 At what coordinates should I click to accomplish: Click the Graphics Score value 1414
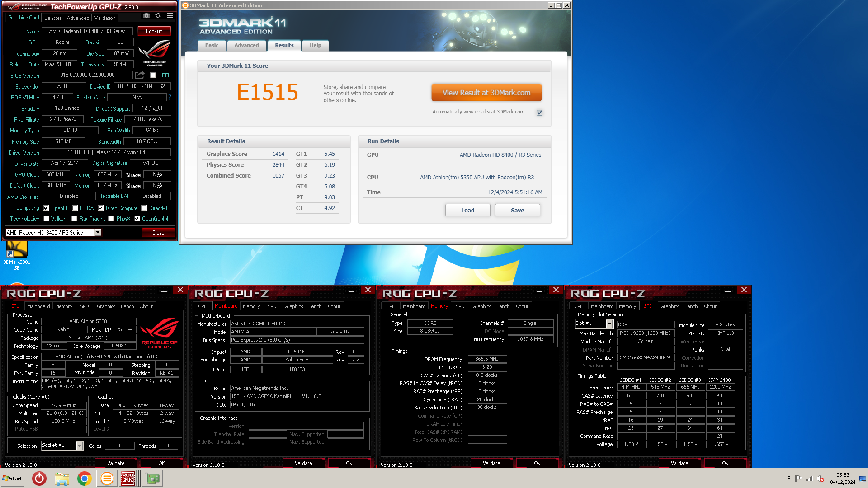[x=278, y=154]
